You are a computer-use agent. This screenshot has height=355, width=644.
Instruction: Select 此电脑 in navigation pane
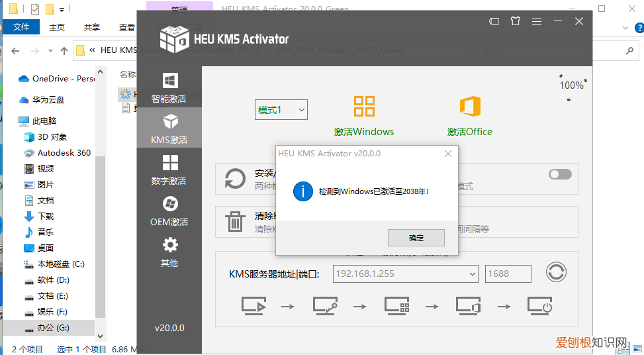coord(37,121)
